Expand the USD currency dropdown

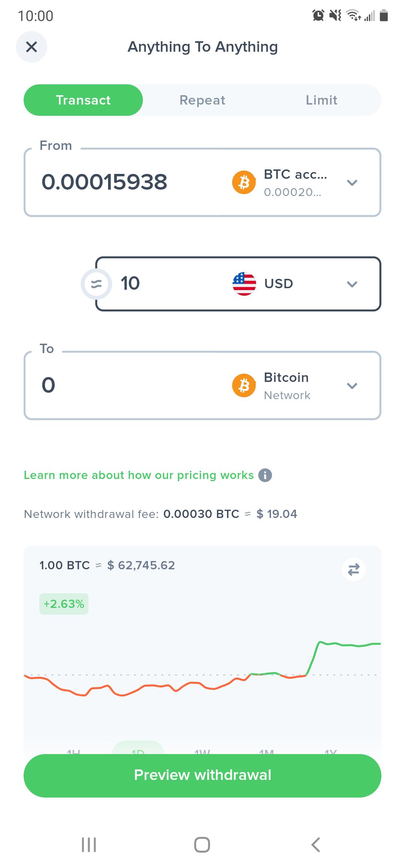click(x=352, y=284)
